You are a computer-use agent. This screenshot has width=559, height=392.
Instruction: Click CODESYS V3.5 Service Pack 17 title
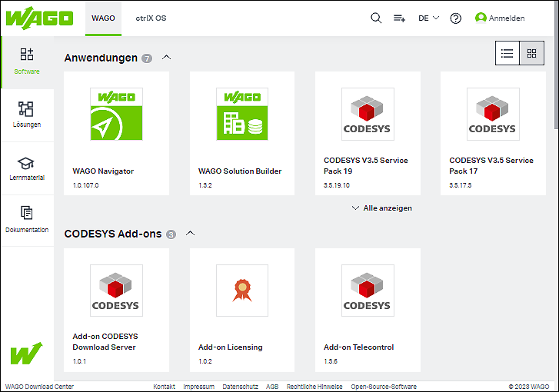pyautogui.click(x=491, y=166)
